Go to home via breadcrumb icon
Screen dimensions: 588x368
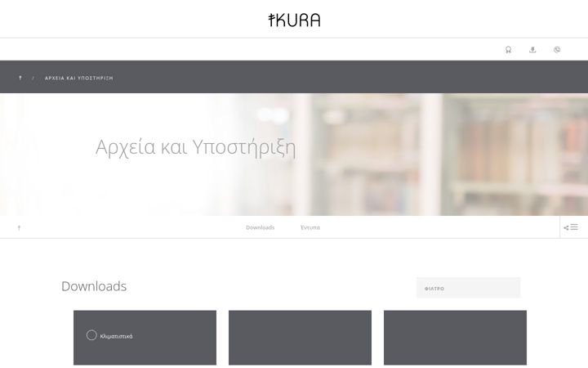point(20,78)
